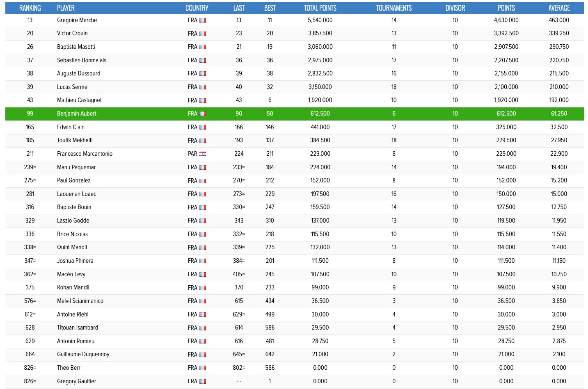Screen dimensions: 588x389
Task: Click the AVERAGE column header
Action: (x=559, y=8)
